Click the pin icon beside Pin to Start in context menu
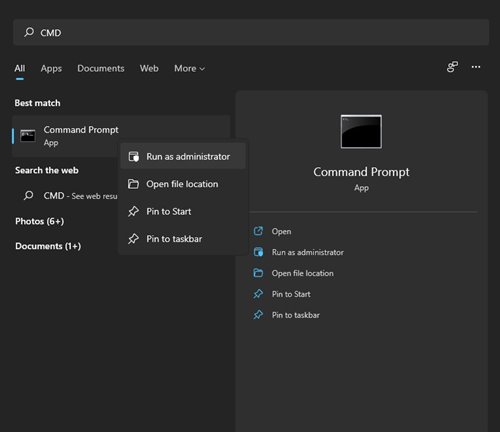 pyautogui.click(x=133, y=211)
